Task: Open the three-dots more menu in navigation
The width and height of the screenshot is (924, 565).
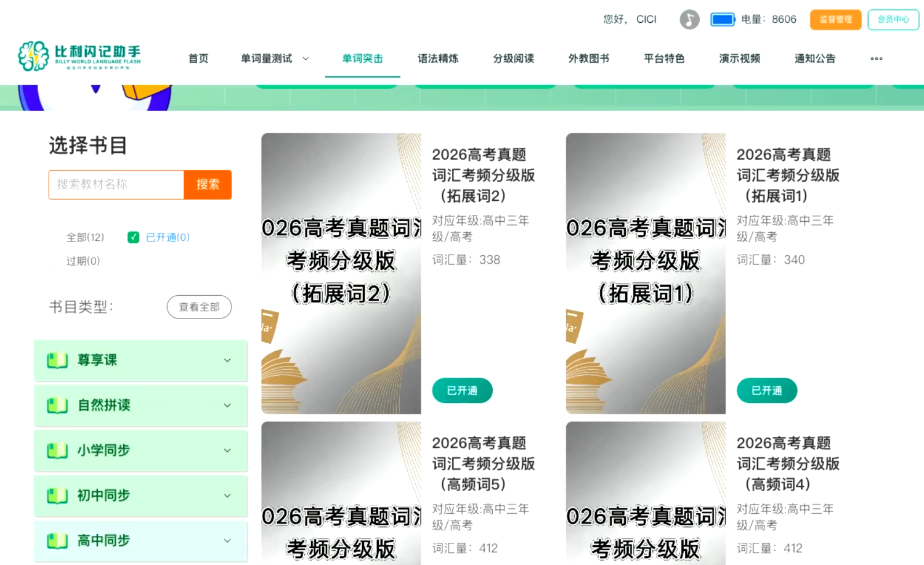Action: click(x=876, y=59)
